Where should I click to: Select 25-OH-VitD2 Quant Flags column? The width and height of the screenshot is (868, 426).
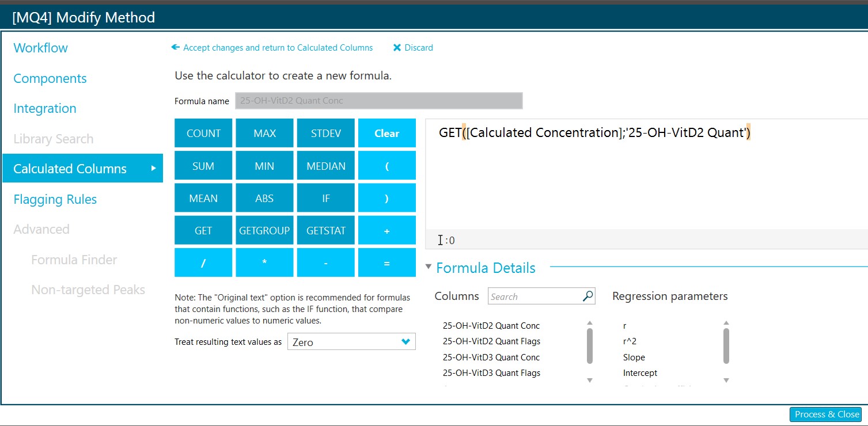pyautogui.click(x=491, y=341)
